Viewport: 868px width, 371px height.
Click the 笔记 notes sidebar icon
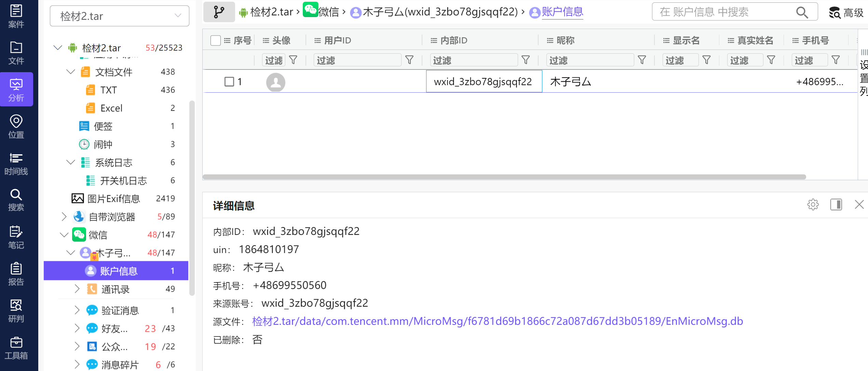tap(16, 237)
